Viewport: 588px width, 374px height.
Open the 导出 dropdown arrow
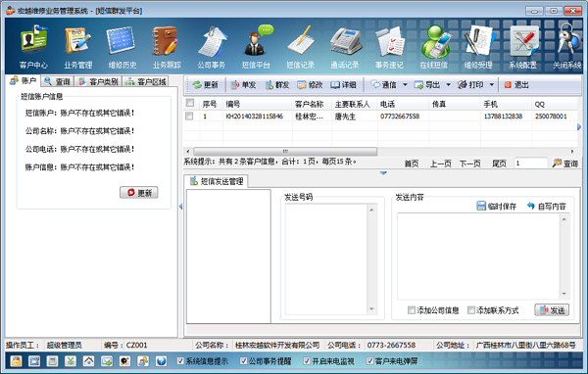[449, 85]
